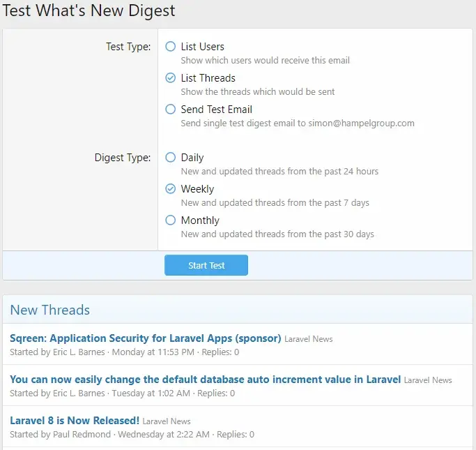
Task: Select the Send Test Email option
Action: click(171, 110)
